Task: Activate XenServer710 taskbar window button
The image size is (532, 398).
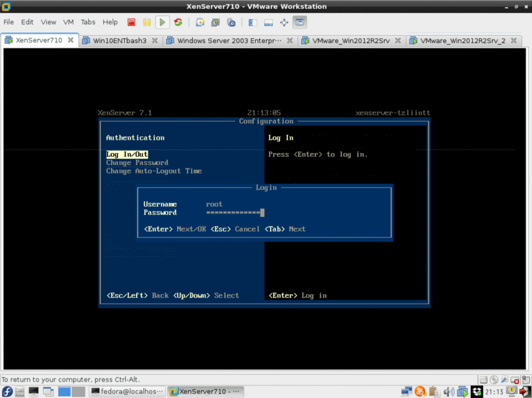Action: (207, 392)
